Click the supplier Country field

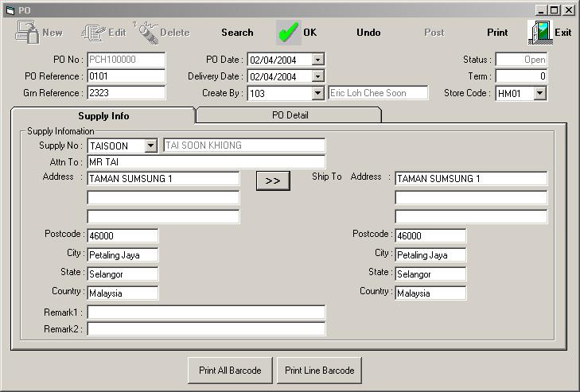[123, 293]
